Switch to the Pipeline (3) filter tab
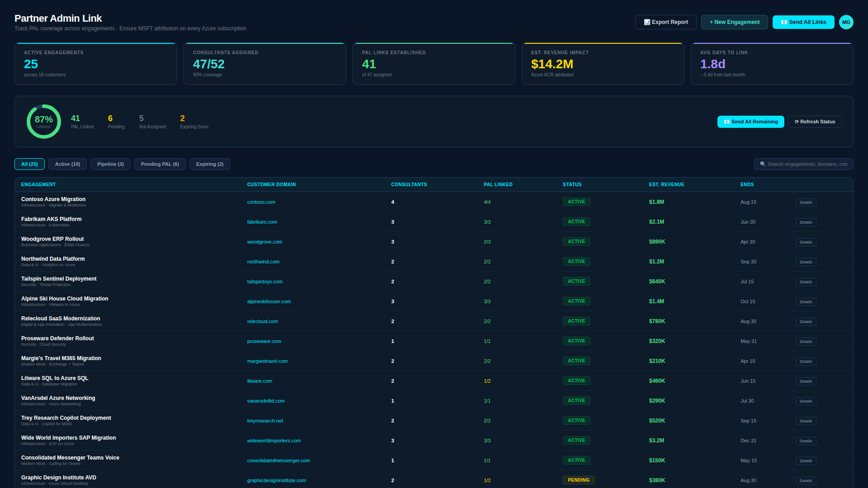Image resolution: width=868 pixels, height=488 pixels. pyautogui.click(x=110, y=164)
